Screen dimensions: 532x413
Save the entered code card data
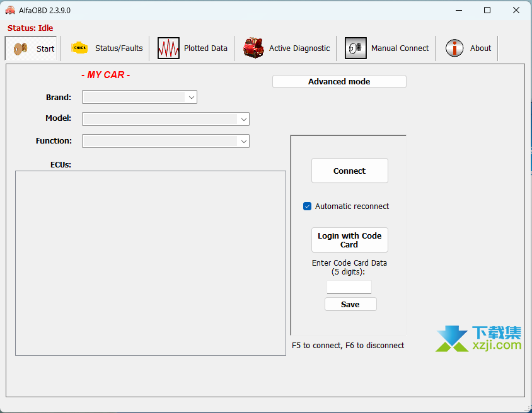pyautogui.click(x=350, y=305)
